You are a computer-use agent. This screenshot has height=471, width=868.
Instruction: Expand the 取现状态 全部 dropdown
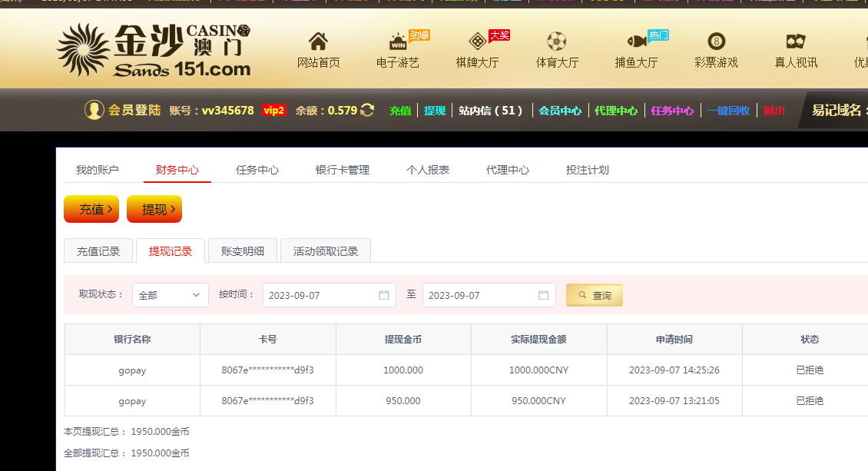(x=171, y=295)
